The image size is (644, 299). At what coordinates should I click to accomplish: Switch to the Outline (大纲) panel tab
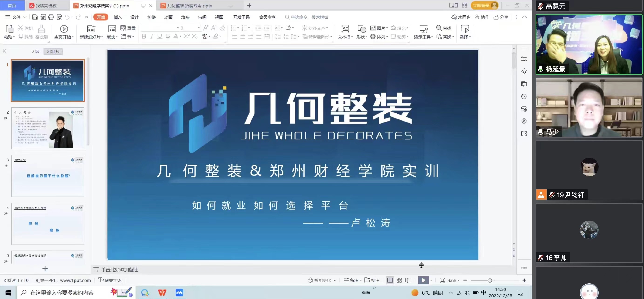(x=35, y=51)
